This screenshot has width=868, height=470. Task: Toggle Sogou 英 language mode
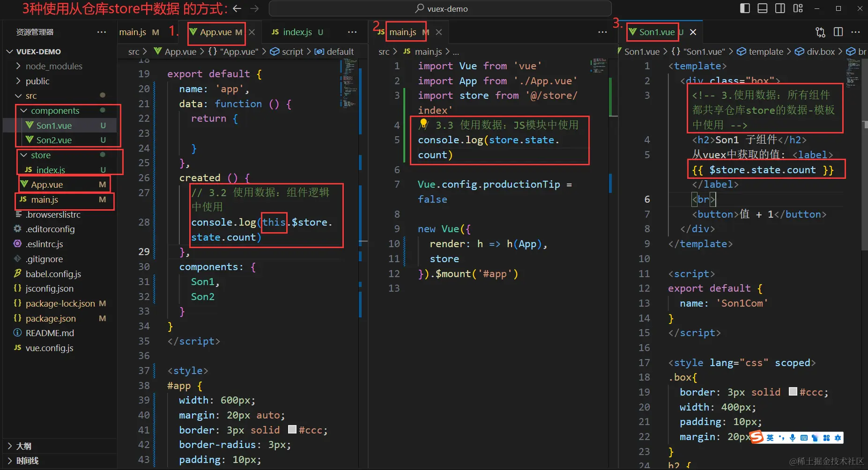coord(770,438)
